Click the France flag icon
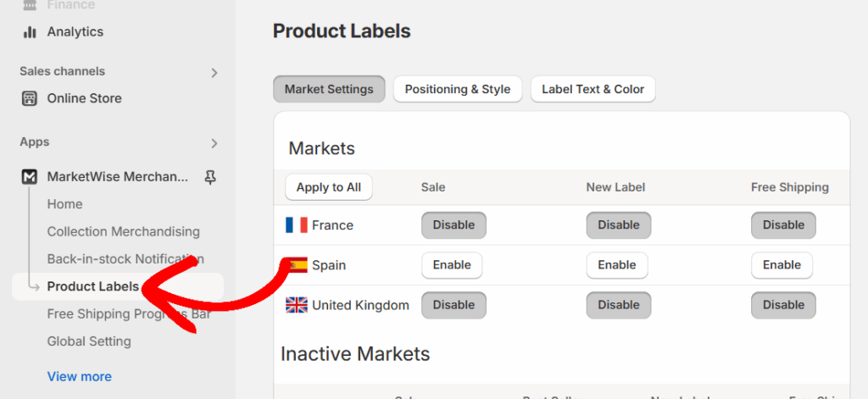 tap(297, 225)
